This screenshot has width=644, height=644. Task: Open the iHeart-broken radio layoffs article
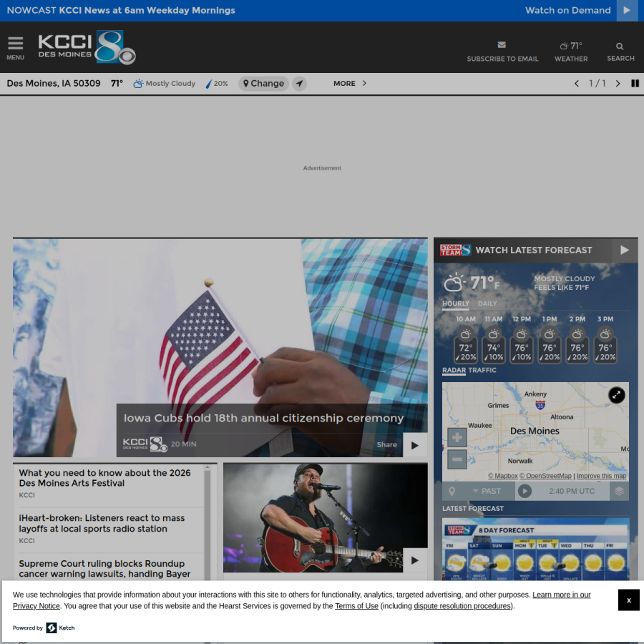(x=102, y=523)
